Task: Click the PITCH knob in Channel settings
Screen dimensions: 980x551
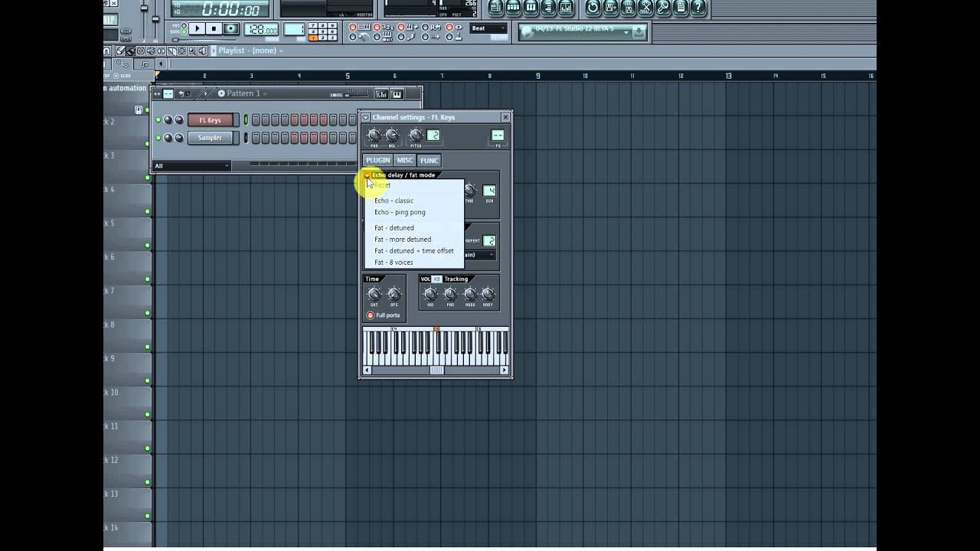Action: [x=416, y=135]
